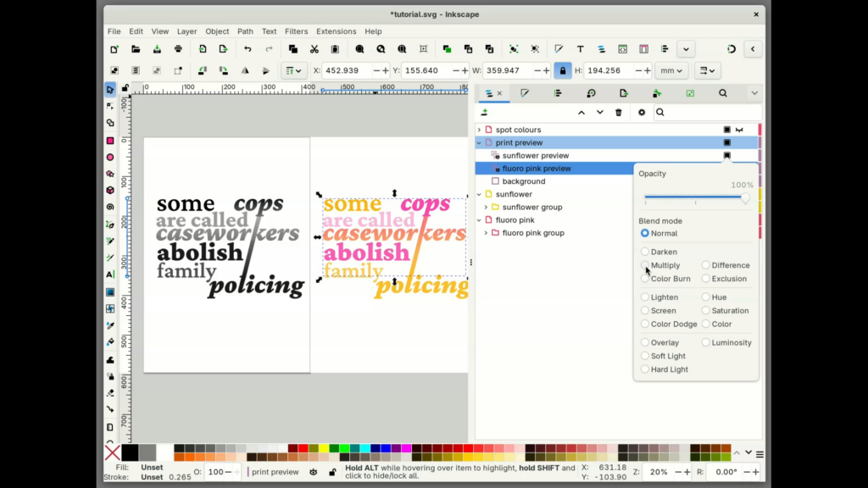This screenshot has width=868, height=488.
Task: Expand the sunflower group entry
Action: [484, 207]
